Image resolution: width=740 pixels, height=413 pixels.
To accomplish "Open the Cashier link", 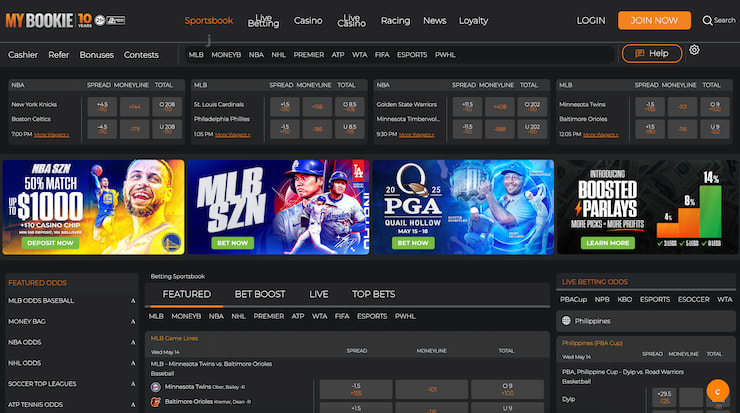I will pyautogui.click(x=23, y=55).
